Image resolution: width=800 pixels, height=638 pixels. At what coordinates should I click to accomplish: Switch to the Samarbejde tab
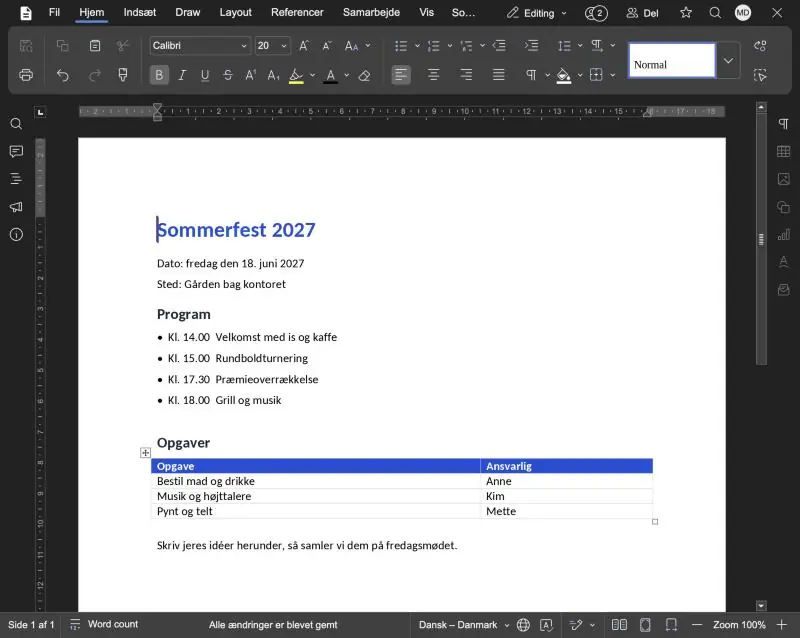tap(371, 12)
